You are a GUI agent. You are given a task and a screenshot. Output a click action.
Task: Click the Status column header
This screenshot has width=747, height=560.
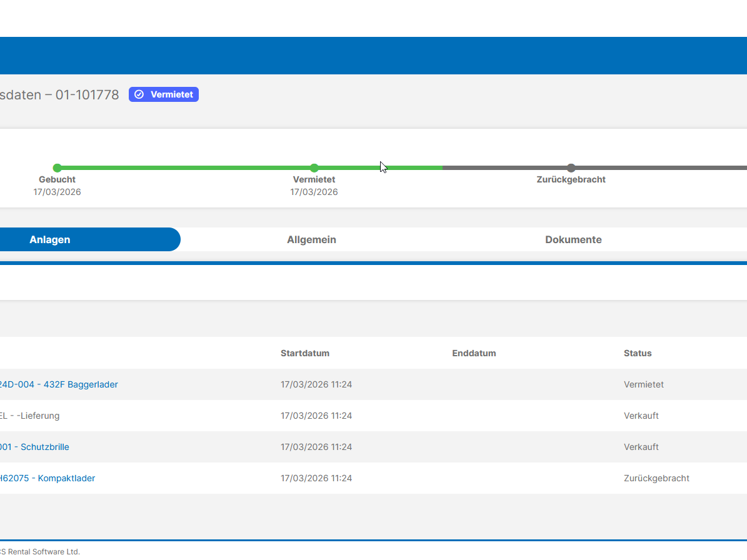tap(638, 353)
